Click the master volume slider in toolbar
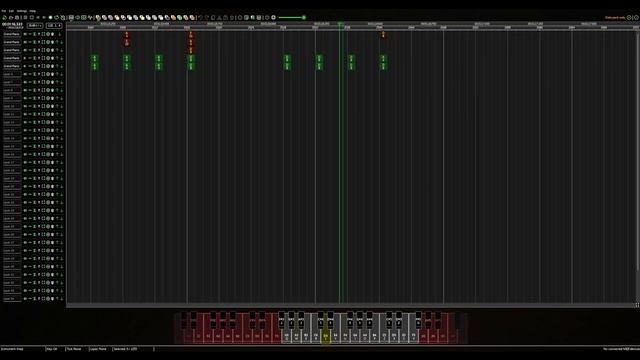This screenshot has width=640, height=360. click(x=292, y=18)
